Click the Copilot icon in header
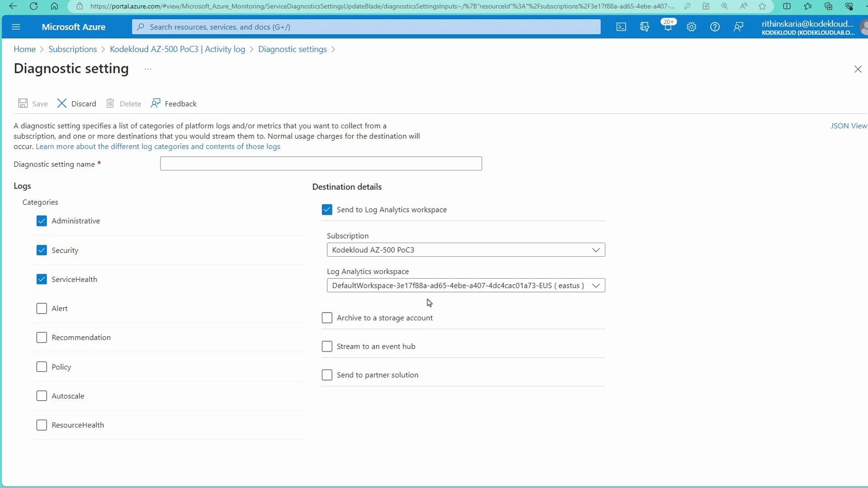Image resolution: width=868 pixels, height=488 pixels. (x=645, y=27)
